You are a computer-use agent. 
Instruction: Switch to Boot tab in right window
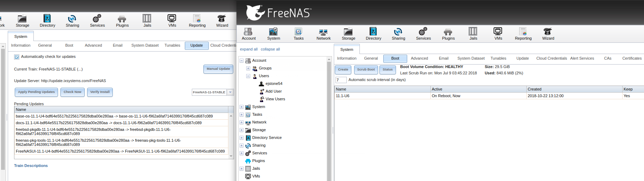[x=395, y=59]
